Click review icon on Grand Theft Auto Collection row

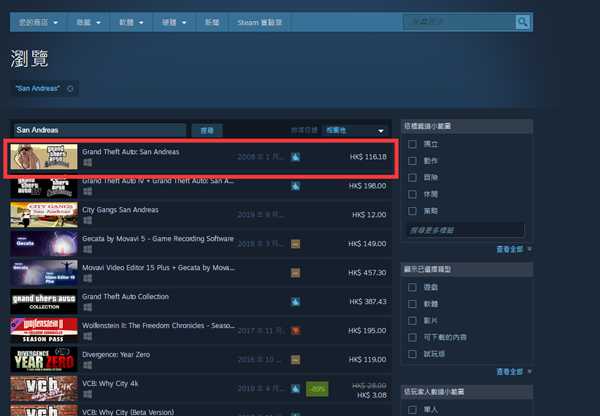[x=295, y=301]
